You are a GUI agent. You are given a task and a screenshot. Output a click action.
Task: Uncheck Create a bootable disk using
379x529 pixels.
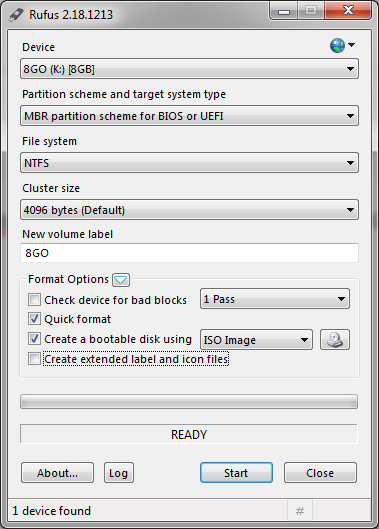tap(34, 339)
